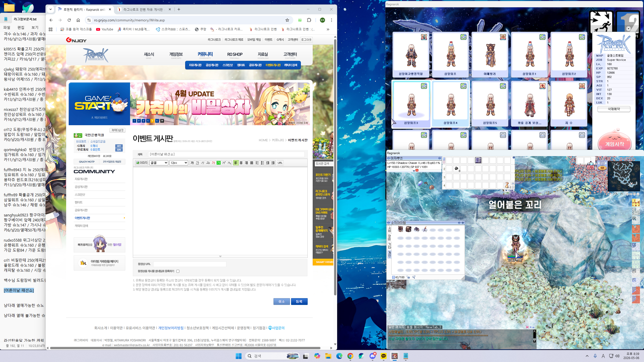Toggle justify alignment in the editor toolbar
644x362 pixels.
(252, 163)
